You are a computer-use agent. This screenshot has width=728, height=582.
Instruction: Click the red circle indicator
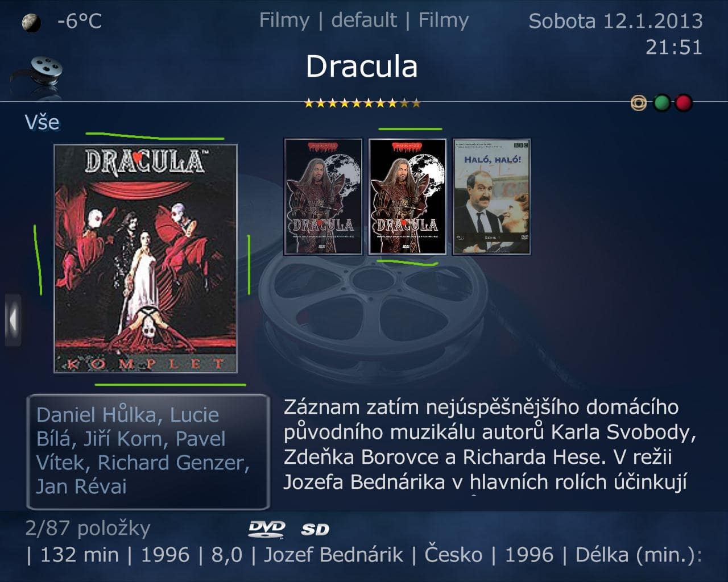[x=683, y=103]
